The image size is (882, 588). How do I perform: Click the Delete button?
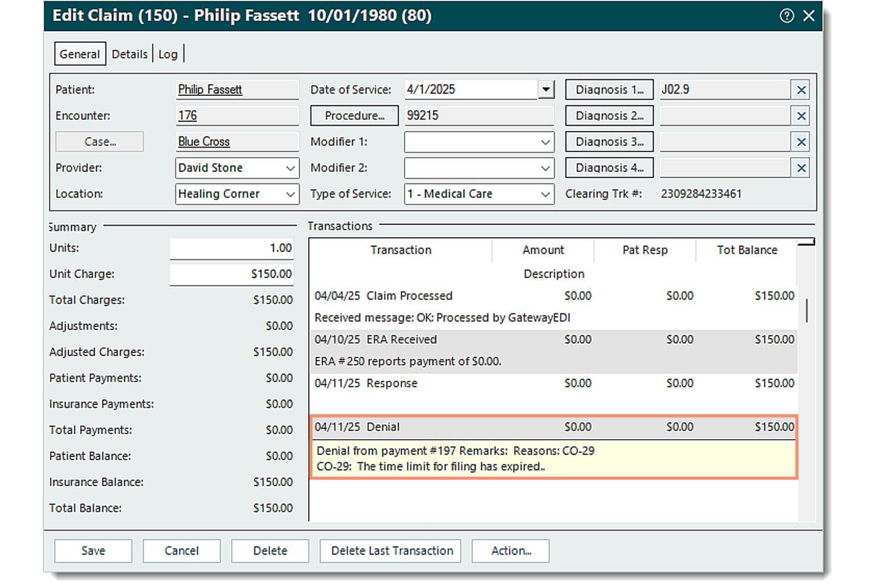point(270,551)
